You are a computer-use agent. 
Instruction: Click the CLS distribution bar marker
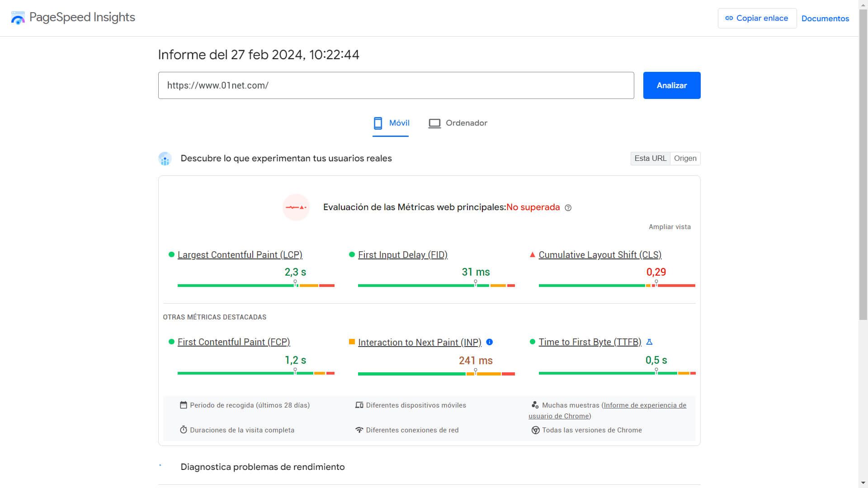pos(656,283)
